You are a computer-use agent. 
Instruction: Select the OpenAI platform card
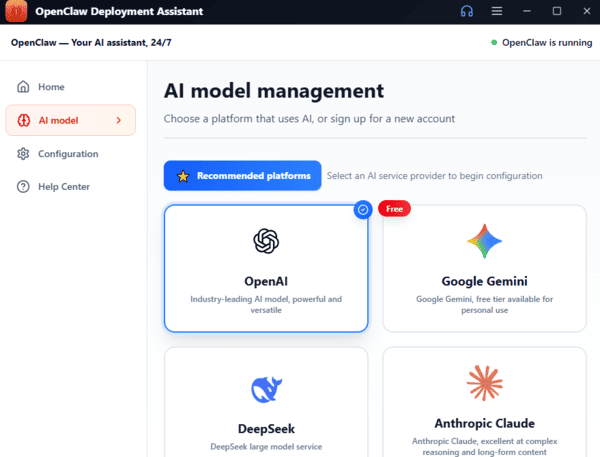[266, 268]
